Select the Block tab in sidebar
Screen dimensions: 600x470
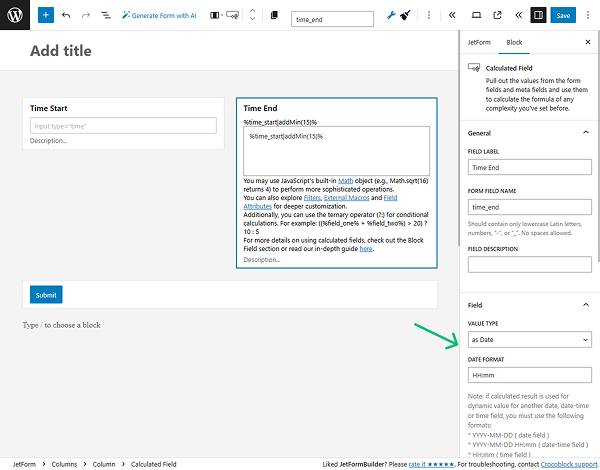point(514,43)
